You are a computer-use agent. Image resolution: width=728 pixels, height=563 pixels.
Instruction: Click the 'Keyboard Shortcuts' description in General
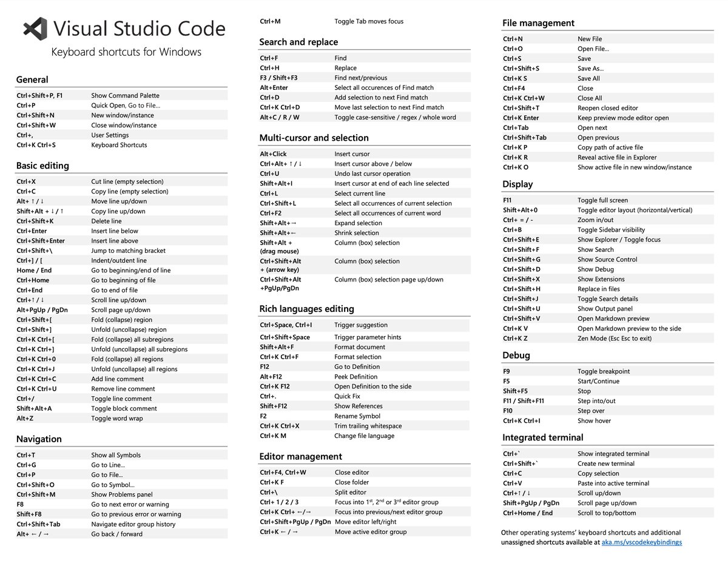pos(119,145)
